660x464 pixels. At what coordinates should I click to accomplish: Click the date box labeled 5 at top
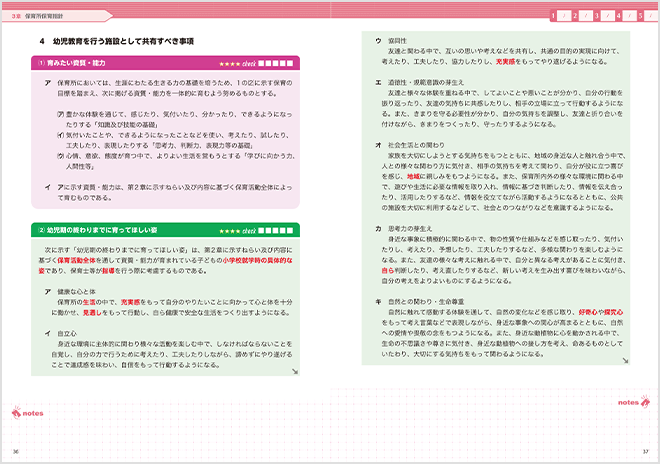coord(651,16)
